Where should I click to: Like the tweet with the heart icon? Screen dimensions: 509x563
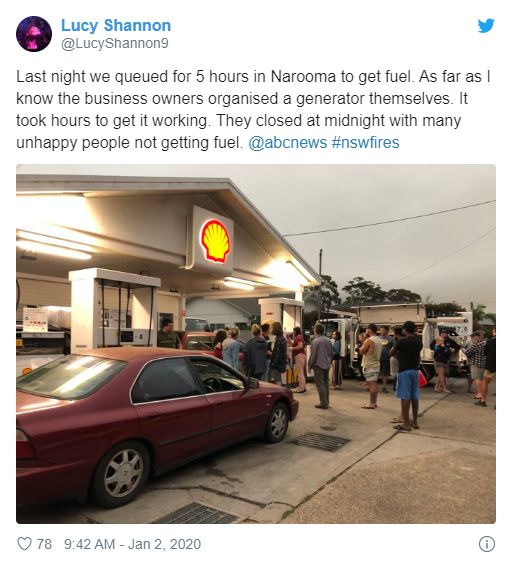coord(24,544)
